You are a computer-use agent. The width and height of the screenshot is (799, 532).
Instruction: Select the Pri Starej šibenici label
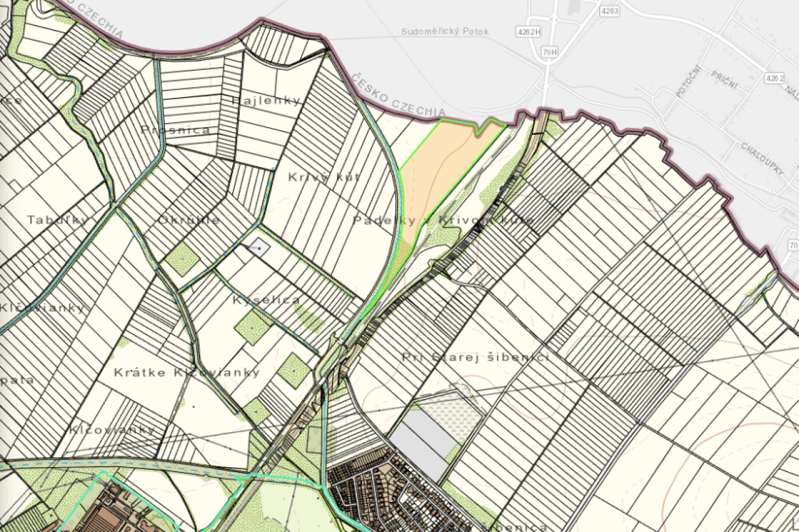click(x=476, y=357)
